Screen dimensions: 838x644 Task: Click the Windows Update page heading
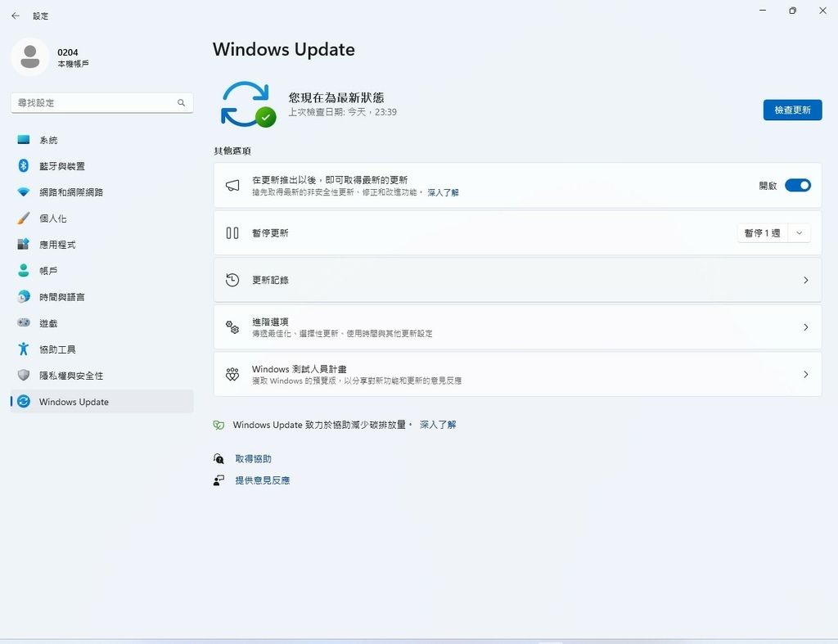coord(284,50)
